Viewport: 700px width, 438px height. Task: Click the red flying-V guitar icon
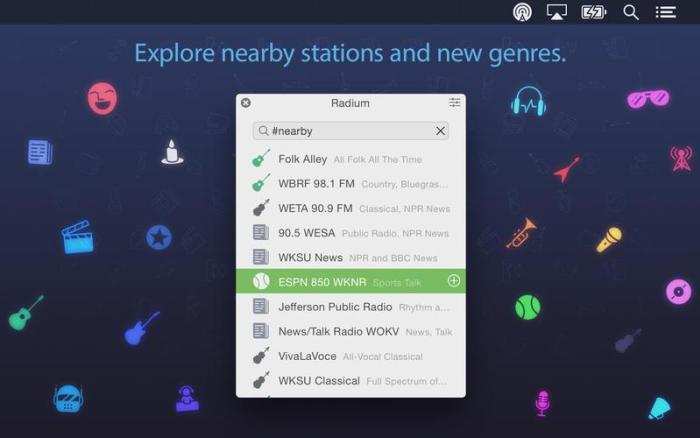(567, 170)
